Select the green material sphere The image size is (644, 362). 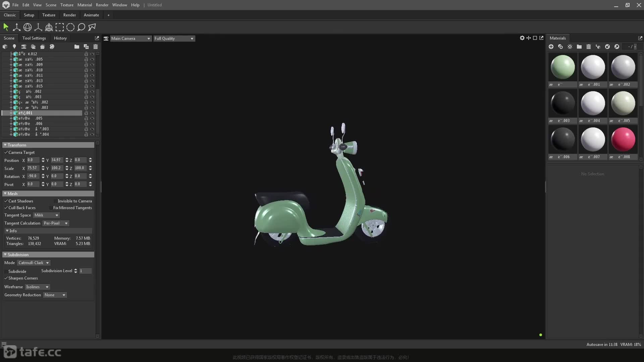pos(563,67)
